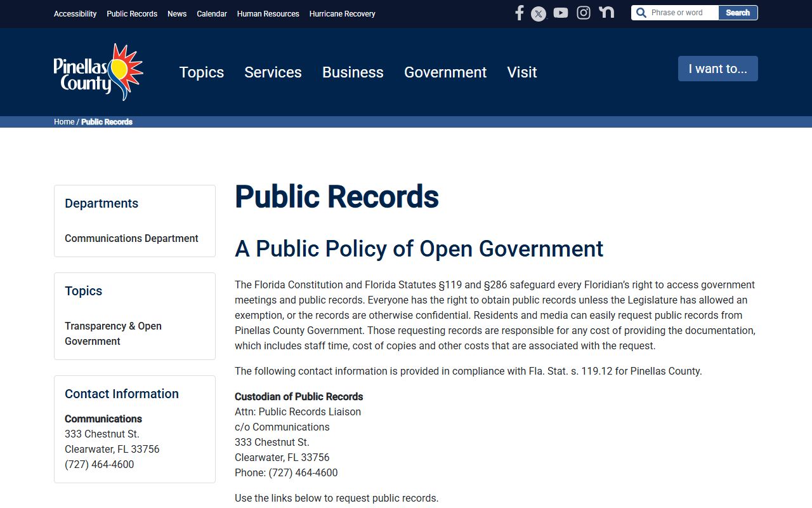This screenshot has width=812, height=508.
Task: Open Public Records in top utility bar
Action: pyautogui.click(x=132, y=14)
